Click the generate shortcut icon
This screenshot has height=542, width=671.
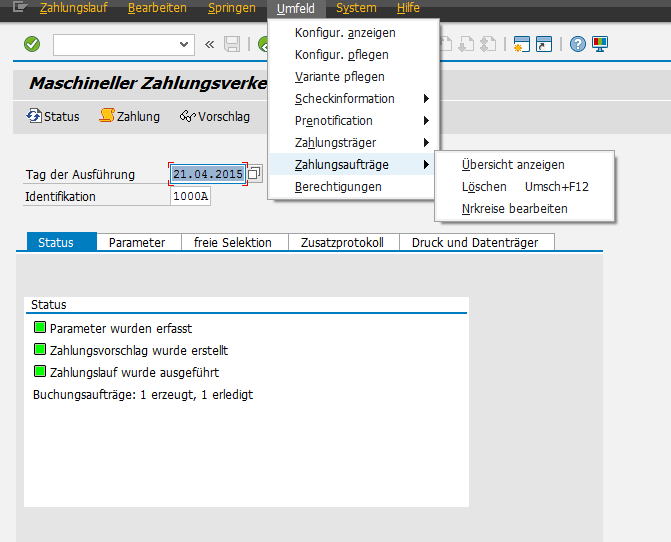click(544, 44)
